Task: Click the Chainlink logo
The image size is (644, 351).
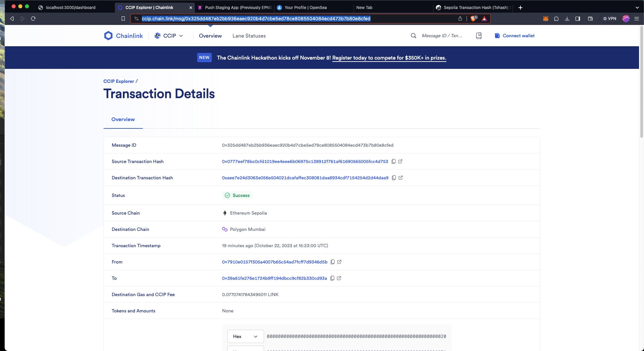Action: pyautogui.click(x=123, y=36)
